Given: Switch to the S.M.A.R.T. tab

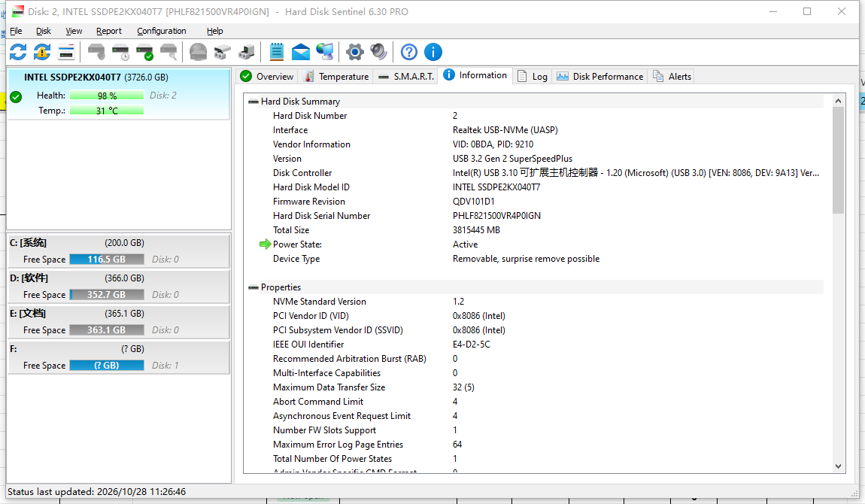Looking at the screenshot, I should (x=406, y=77).
